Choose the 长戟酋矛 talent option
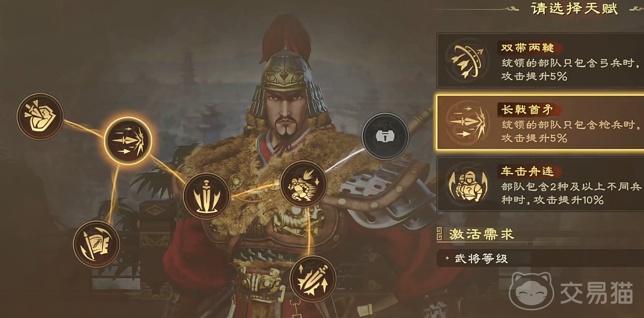This screenshot has height=318, width=644. coord(540,123)
